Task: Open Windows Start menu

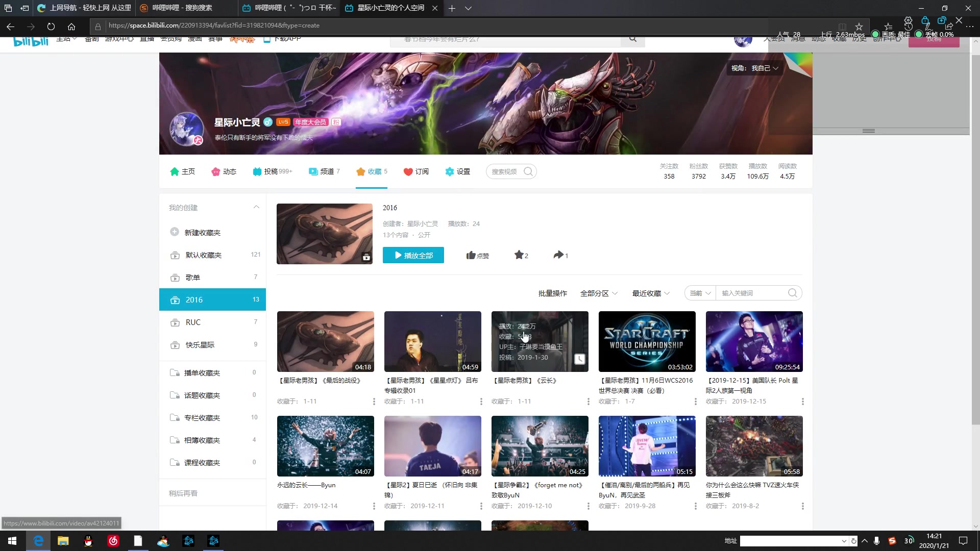Action: (12, 541)
